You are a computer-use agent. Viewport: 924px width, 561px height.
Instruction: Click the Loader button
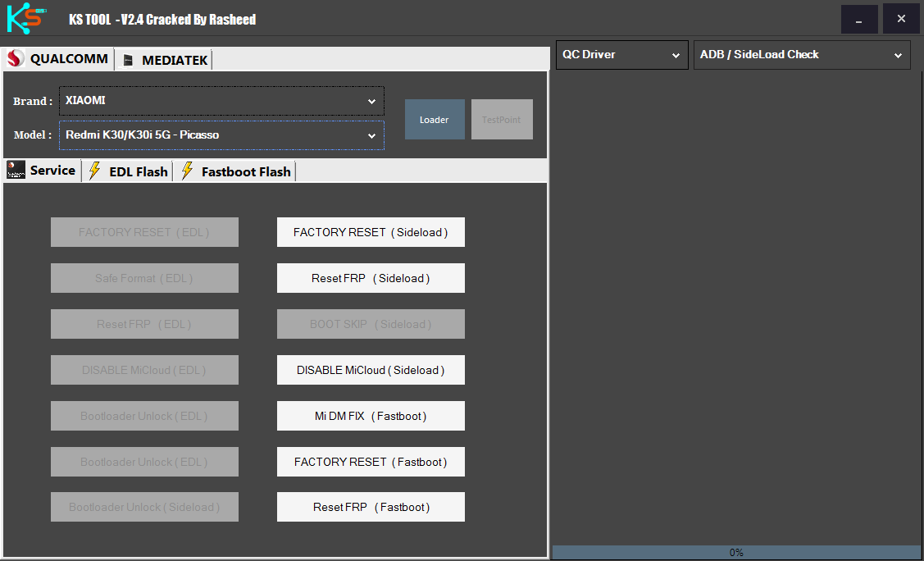point(435,120)
